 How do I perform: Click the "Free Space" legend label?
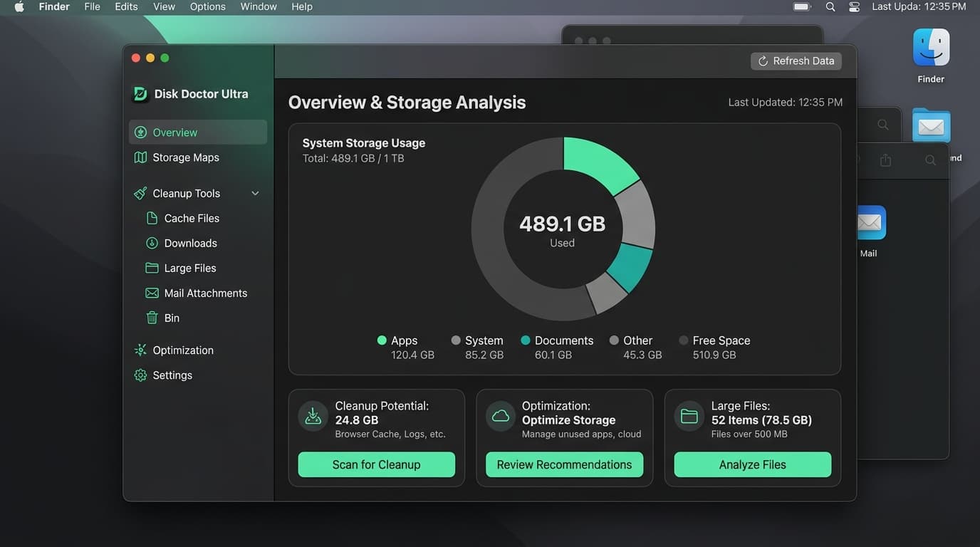point(721,340)
